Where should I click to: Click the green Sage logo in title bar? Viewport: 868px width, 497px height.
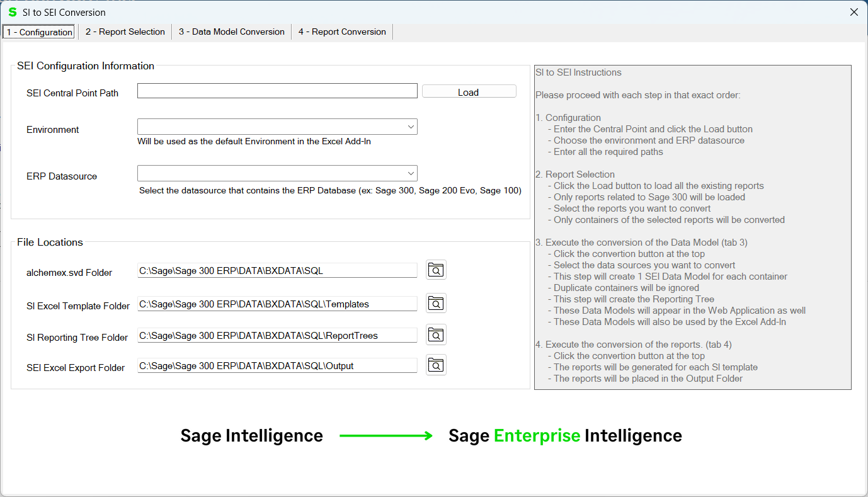click(12, 12)
